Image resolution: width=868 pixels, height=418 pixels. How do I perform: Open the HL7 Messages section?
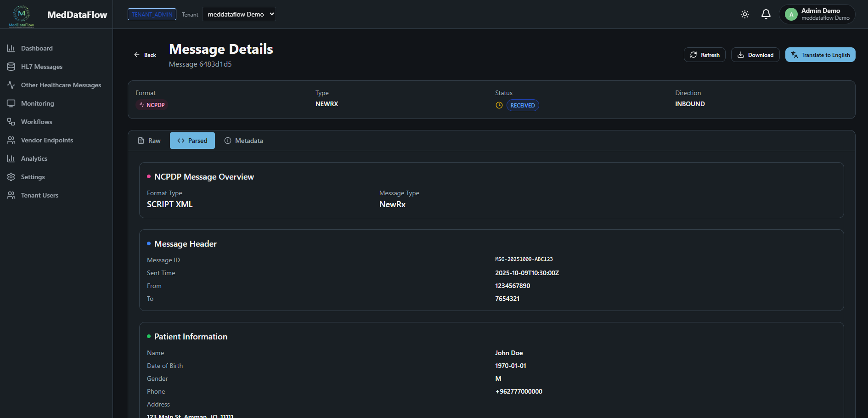tap(41, 66)
